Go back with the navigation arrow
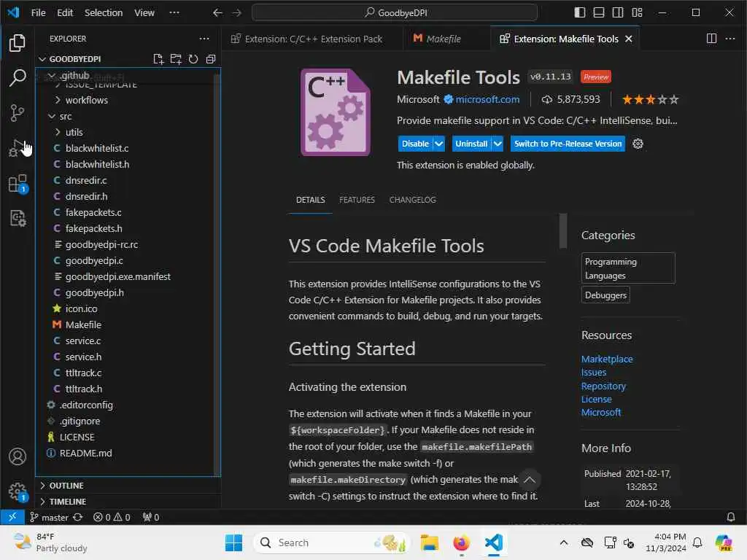The height and width of the screenshot is (560, 747). point(217,13)
